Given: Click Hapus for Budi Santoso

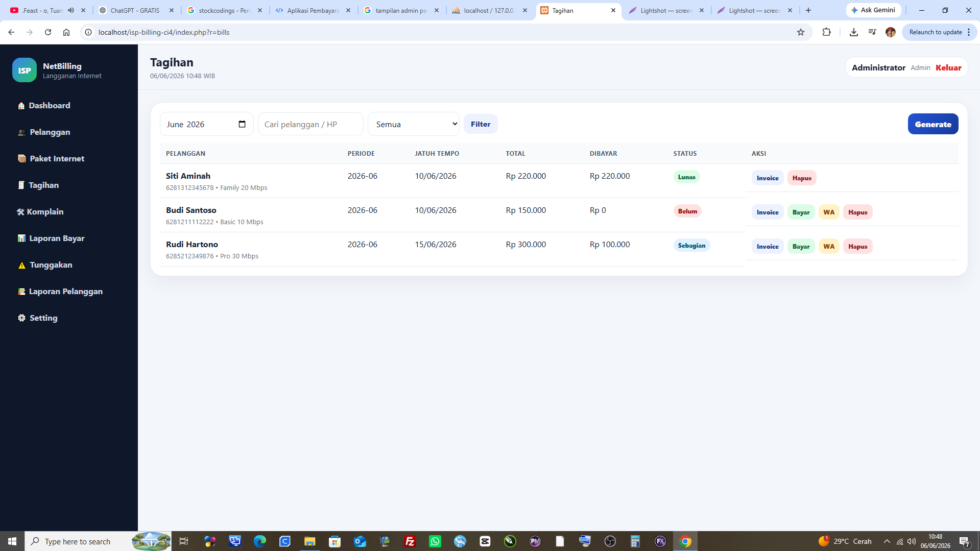Looking at the screenshot, I should [x=858, y=212].
